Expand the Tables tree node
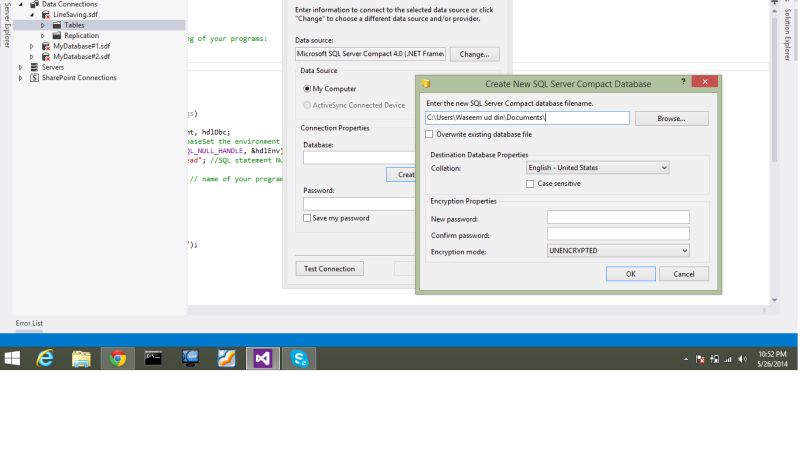This screenshot has width=800, height=449. [x=43, y=25]
